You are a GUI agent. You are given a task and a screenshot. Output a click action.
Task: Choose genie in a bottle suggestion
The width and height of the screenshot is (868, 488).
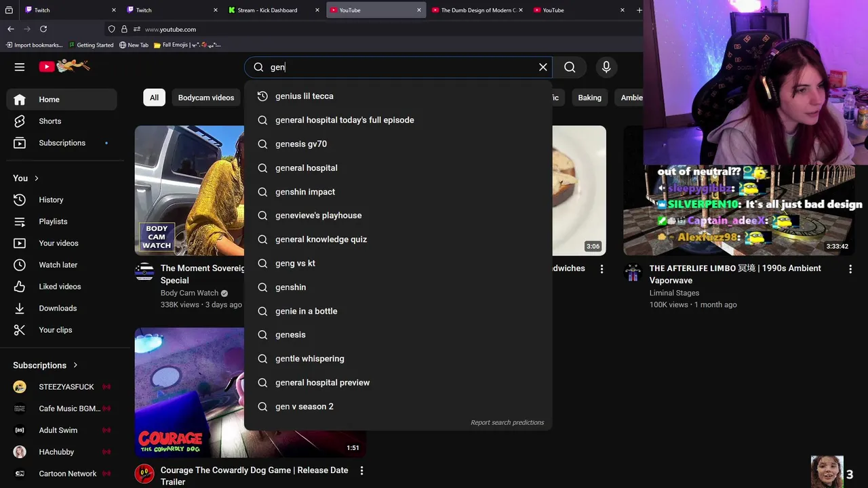[x=398, y=311]
